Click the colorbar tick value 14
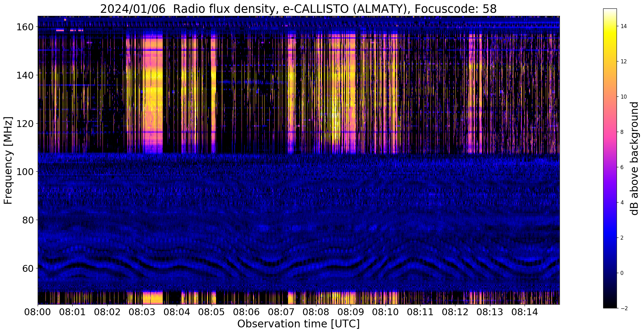 tap(624, 27)
